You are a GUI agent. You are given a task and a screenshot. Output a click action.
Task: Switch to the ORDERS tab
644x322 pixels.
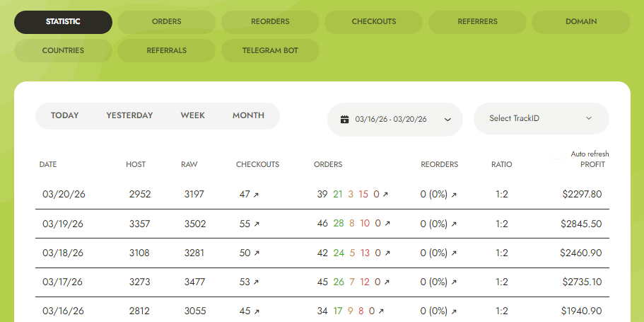pos(166,22)
